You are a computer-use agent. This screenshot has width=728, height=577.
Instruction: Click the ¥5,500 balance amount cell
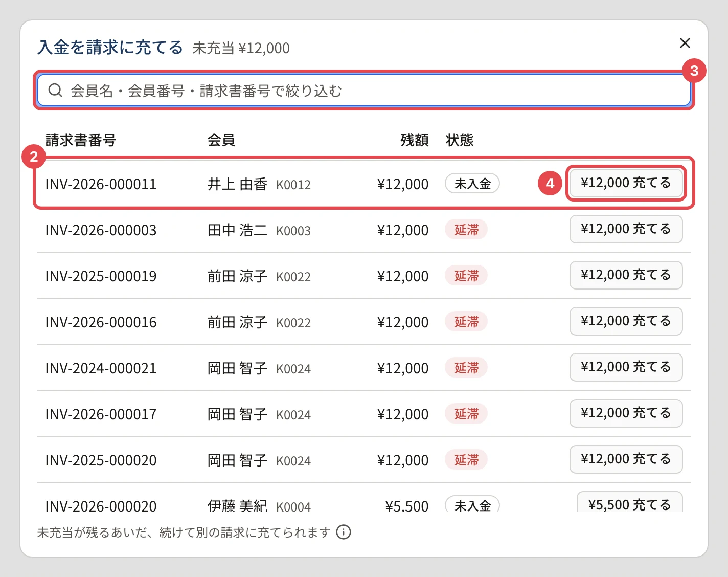407,506
